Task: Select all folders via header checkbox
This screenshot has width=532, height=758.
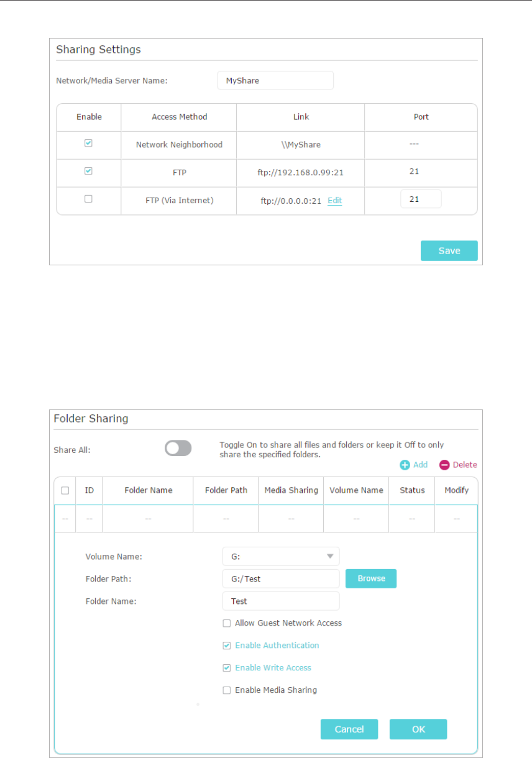Action: [65, 491]
